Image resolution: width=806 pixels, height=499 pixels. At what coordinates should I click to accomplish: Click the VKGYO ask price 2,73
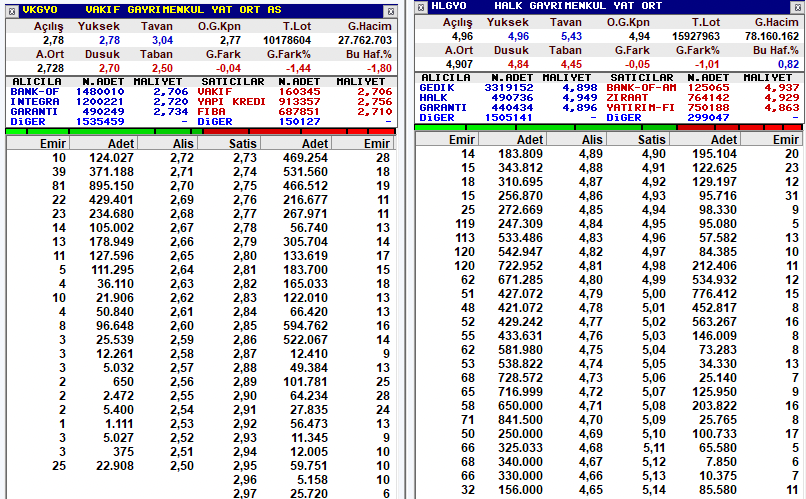coord(244,158)
